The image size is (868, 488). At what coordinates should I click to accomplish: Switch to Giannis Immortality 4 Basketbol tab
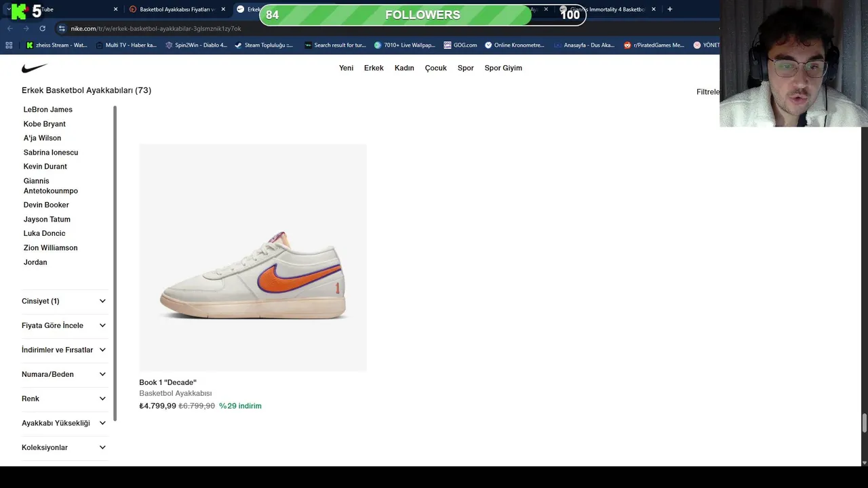pos(608,9)
